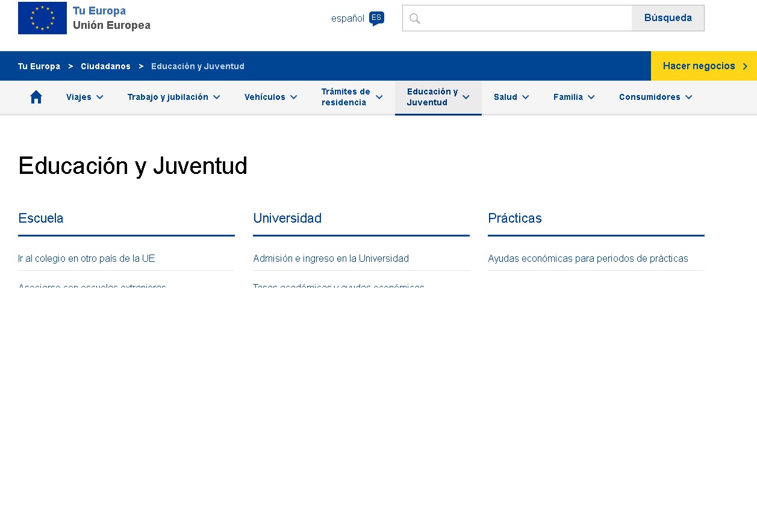Open Ir al colegio en otro país link

click(x=87, y=259)
